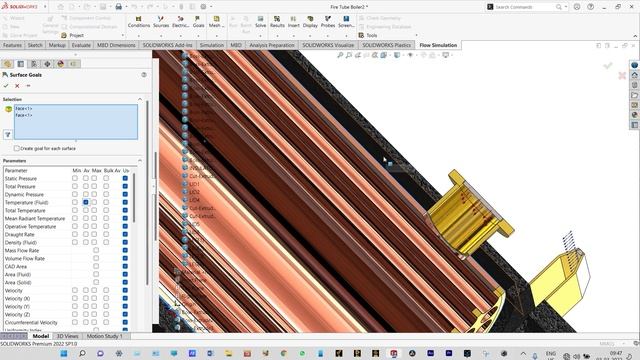Open the Display tool
640x360 pixels.
[x=310, y=22]
